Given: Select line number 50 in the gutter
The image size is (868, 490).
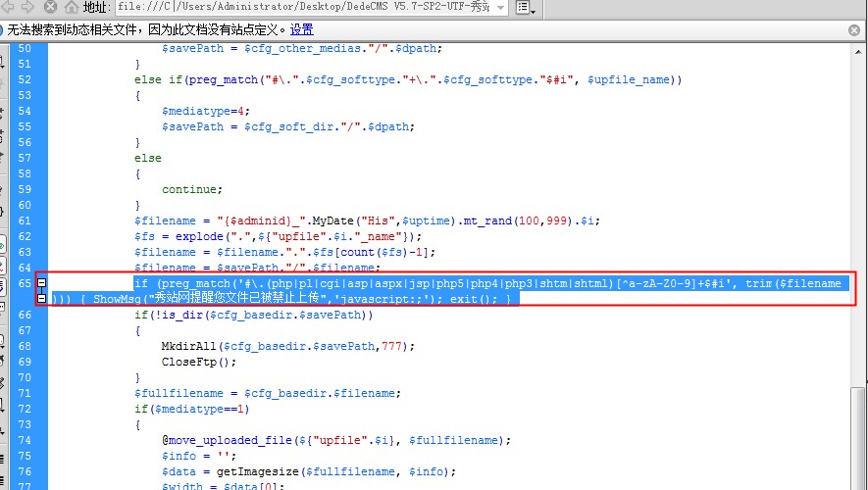Looking at the screenshot, I should point(25,48).
